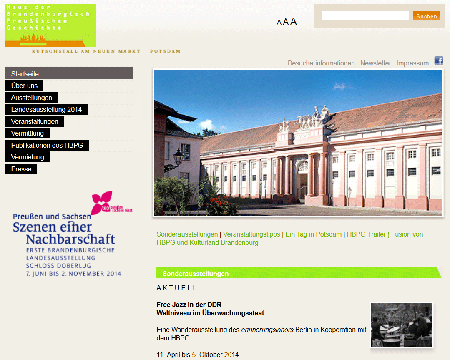Click the Kutschstall building photo
This screenshot has width=450, height=360.
coord(298,143)
